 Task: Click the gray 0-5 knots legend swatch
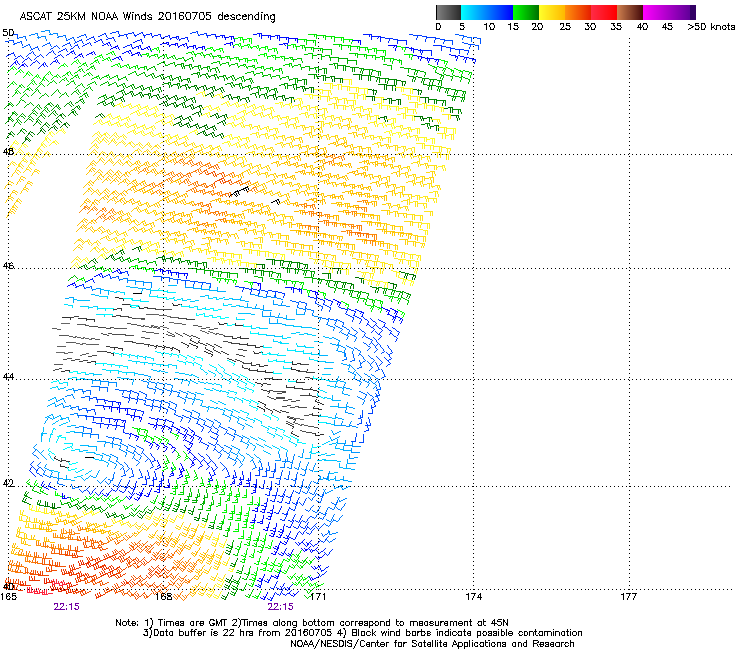[448, 12]
